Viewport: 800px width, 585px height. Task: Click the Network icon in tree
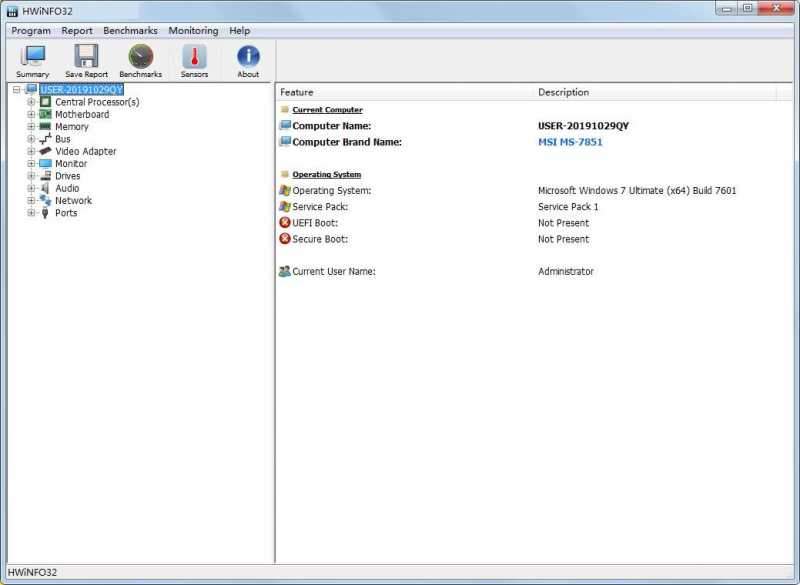tap(45, 200)
